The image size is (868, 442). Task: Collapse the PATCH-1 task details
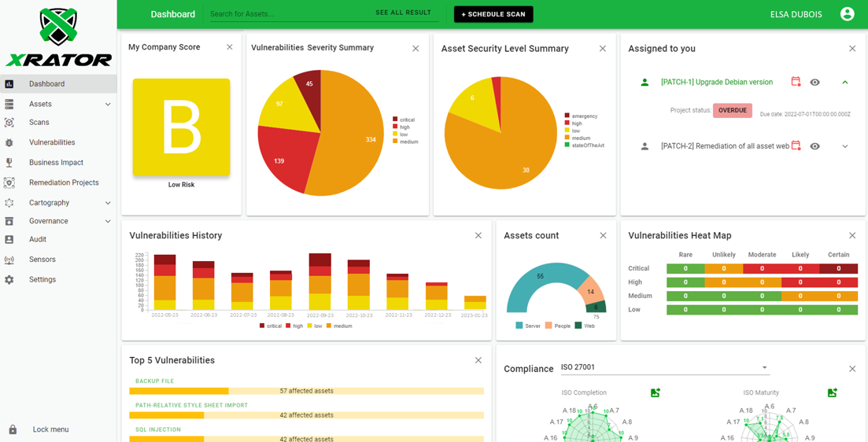click(844, 82)
